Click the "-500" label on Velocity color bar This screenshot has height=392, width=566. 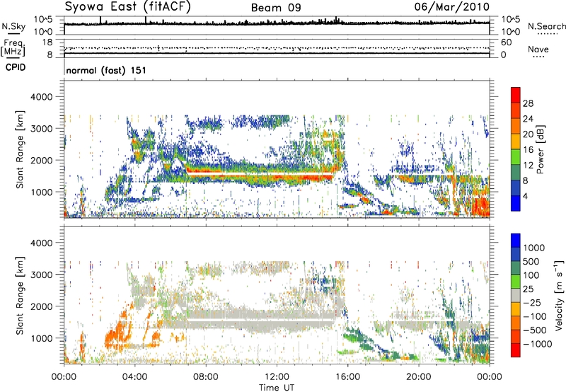coord(535,330)
